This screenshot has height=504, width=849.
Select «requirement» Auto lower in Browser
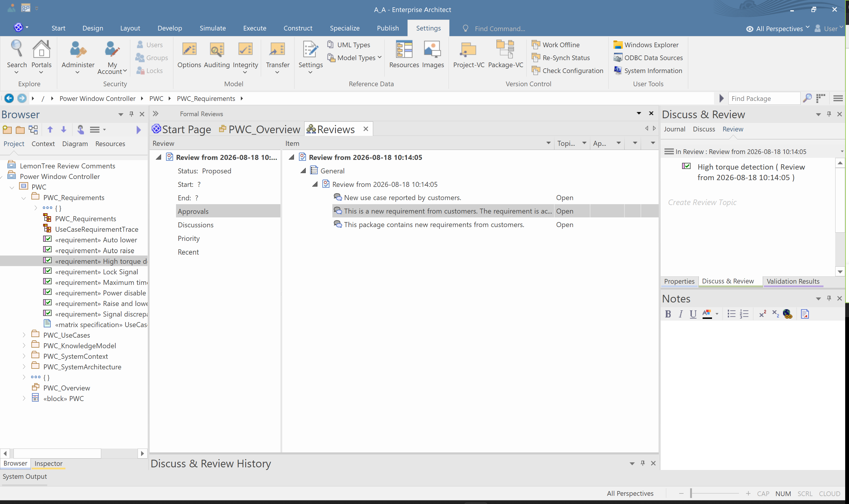pos(96,240)
